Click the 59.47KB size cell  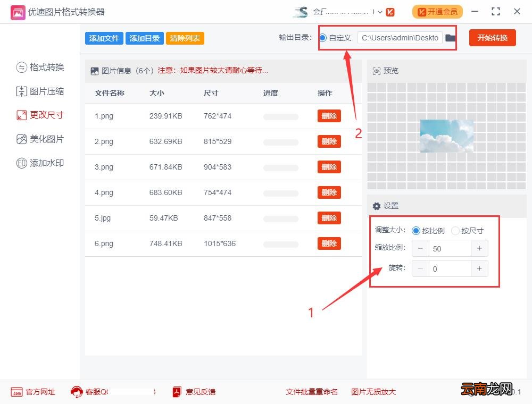163,218
